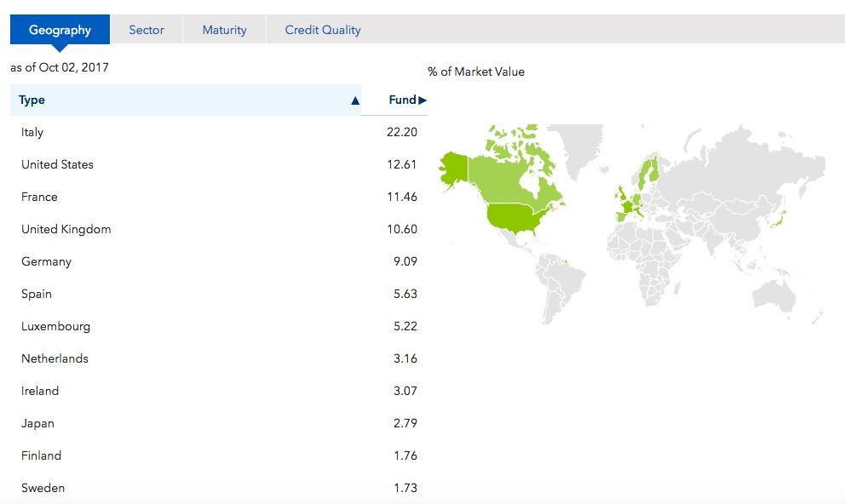Screen dimensions: 845x504
Task: Click Luxembourg's fund value 5.22
Action: pos(405,326)
